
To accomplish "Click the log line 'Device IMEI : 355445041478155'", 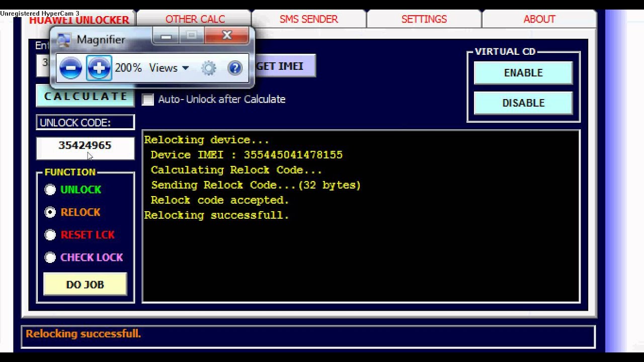I will pyautogui.click(x=247, y=155).
